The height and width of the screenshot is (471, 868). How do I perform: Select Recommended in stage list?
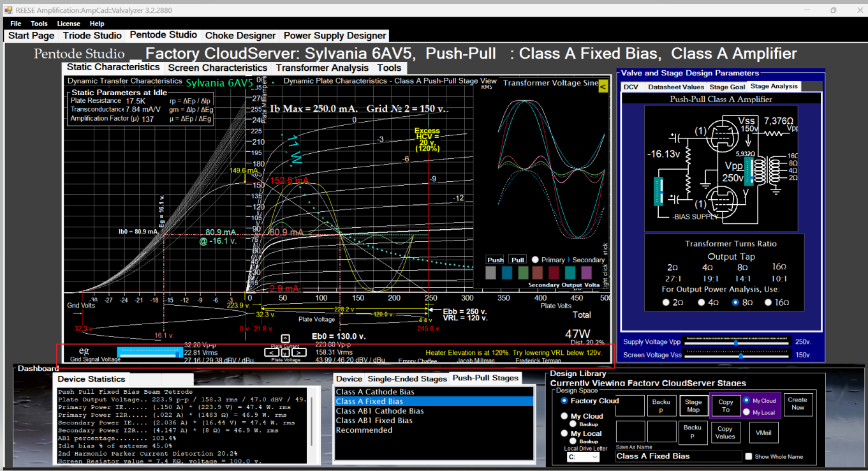point(434,430)
